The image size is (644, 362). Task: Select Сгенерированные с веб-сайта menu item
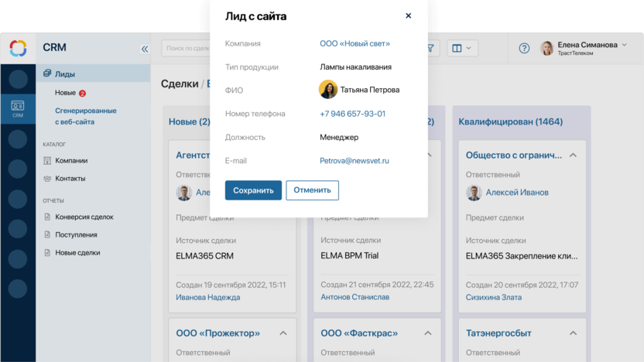[x=86, y=116]
